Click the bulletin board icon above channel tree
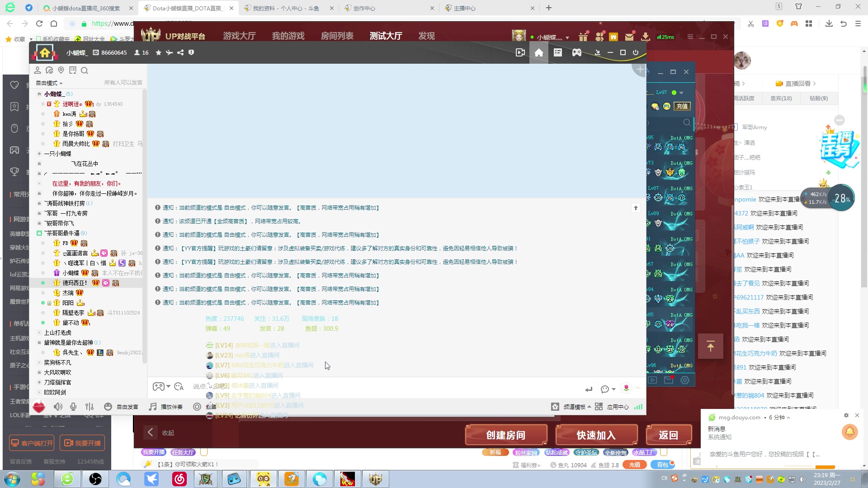The image size is (868, 488). [73, 70]
